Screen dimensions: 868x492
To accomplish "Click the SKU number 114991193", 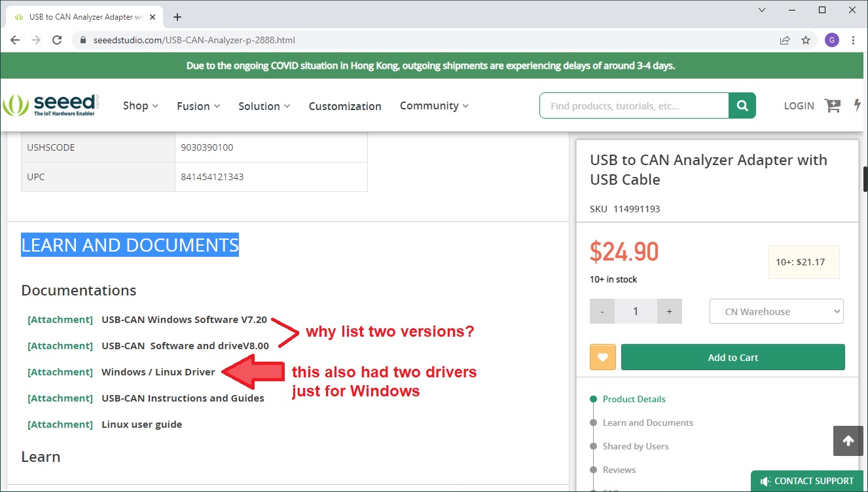I will coord(636,209).
